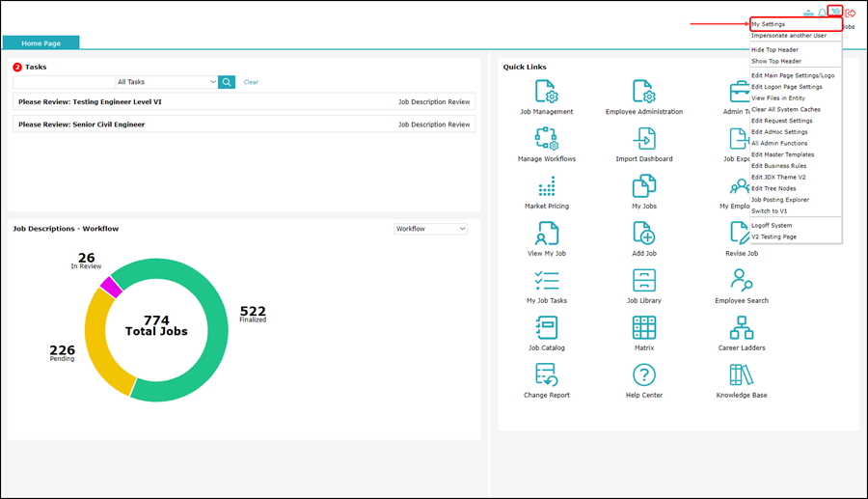Click the 522 Finalized chart label
The height and width of the screenshot is (499, 868).
click(253, 314)
